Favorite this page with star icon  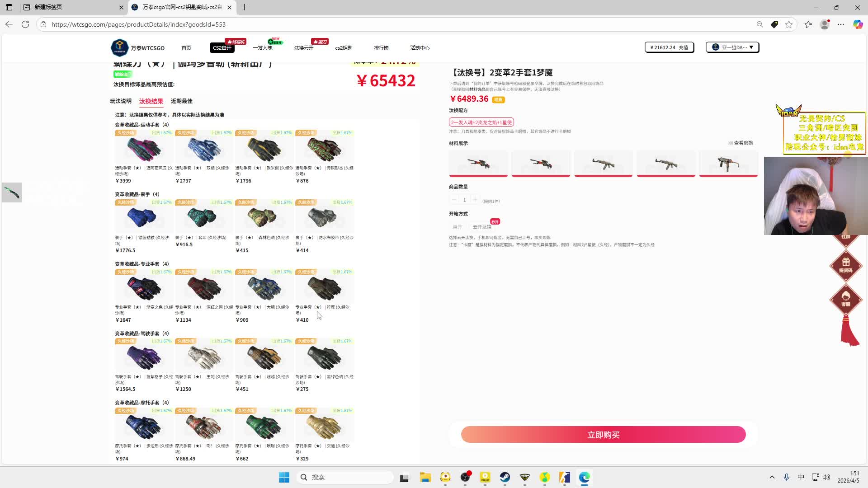click(789, 24)
